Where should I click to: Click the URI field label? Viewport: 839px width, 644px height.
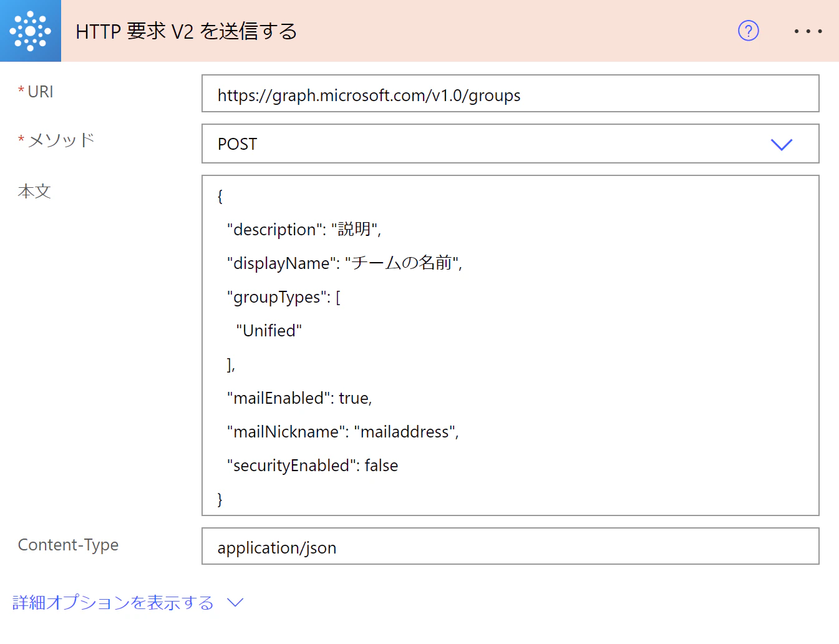coord(41,92)
